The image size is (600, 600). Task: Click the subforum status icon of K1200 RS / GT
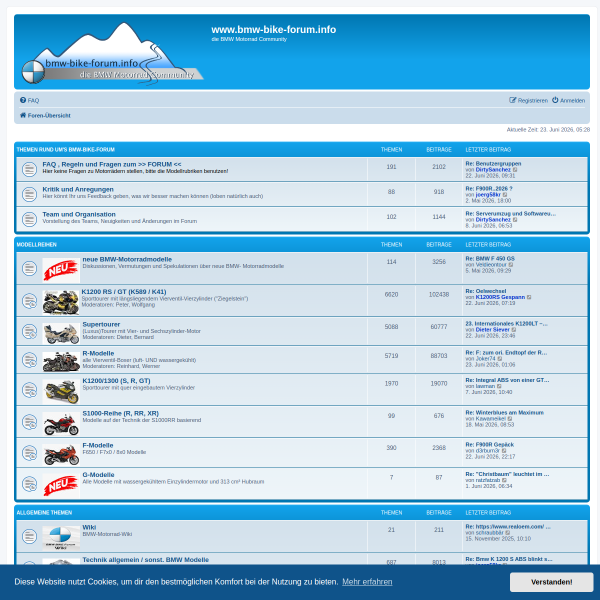[x=29, y=301]
